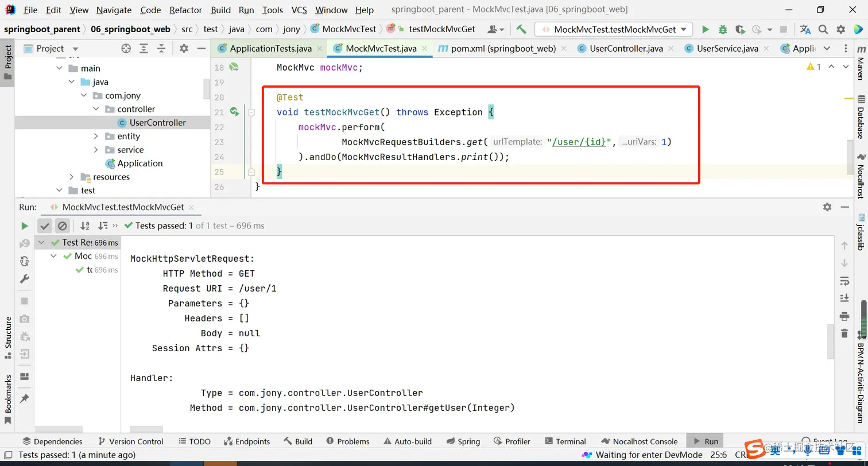Open Run panel settings gear
The image size is (868, 466).
(827, 207)
